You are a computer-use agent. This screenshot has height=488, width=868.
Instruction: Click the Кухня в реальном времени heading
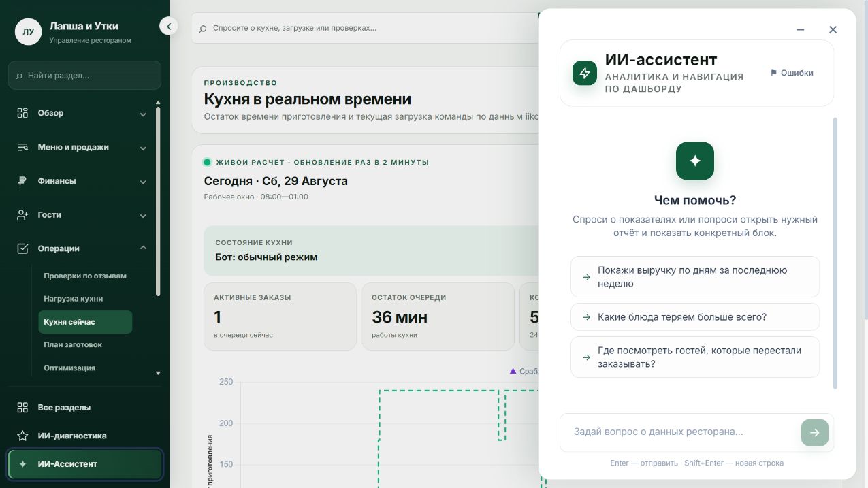[307, 99]
